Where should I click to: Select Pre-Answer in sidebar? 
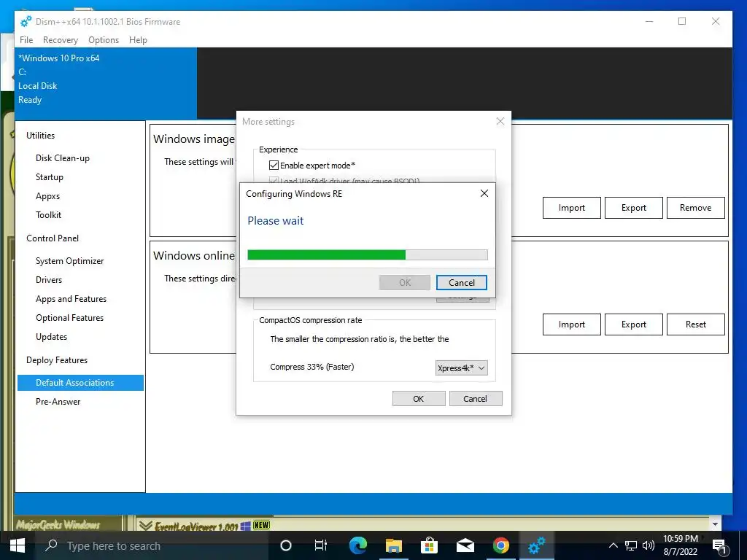[x=58, y=402]
